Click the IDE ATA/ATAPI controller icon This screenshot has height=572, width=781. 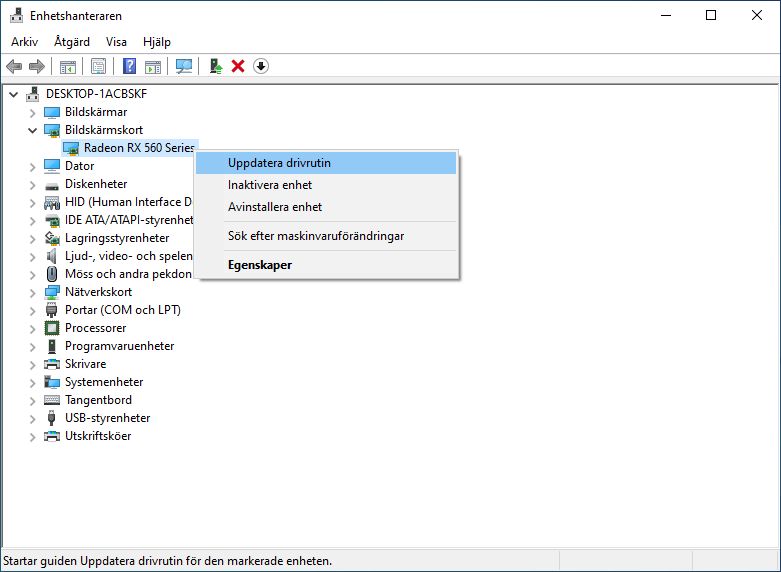coord(52,220)
